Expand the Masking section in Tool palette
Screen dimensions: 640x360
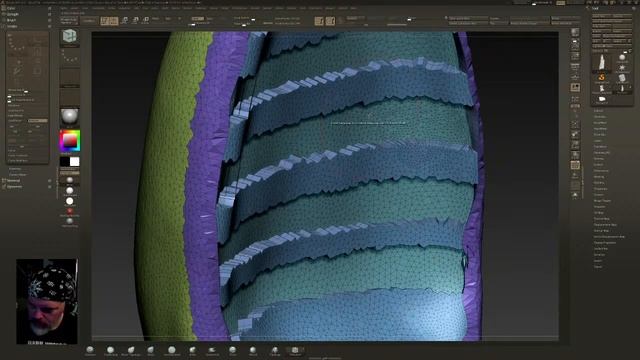[599, 177]
